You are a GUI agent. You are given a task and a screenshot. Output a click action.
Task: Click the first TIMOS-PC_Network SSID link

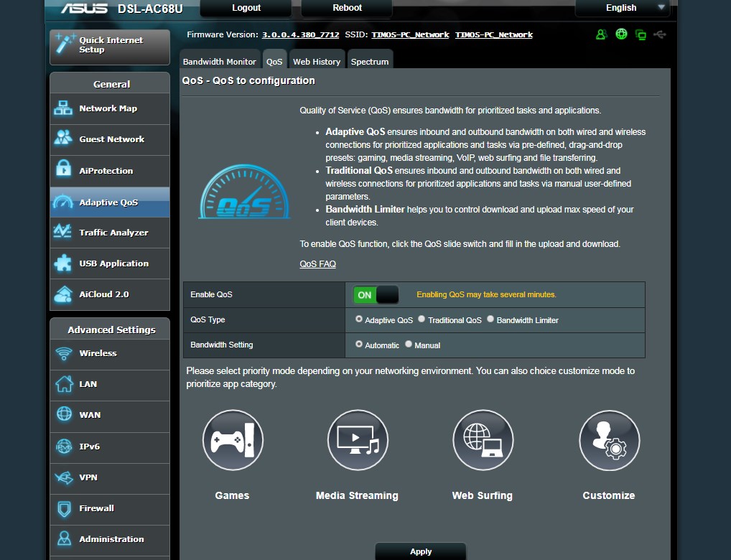click(410, 35)
